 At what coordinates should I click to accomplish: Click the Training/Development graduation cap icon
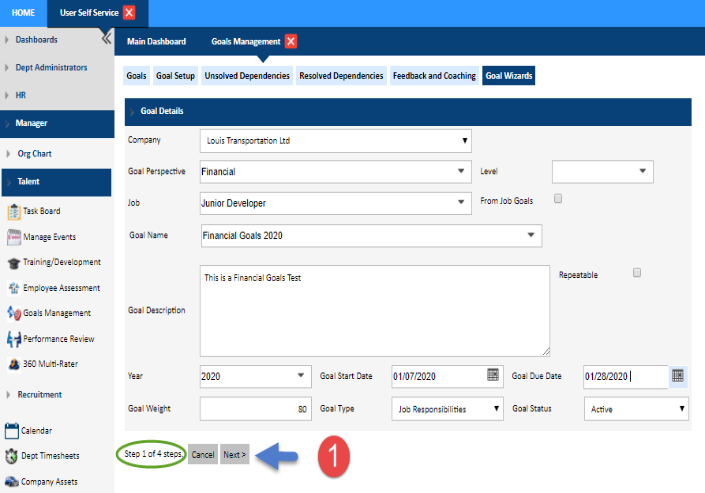click(13, 263)
